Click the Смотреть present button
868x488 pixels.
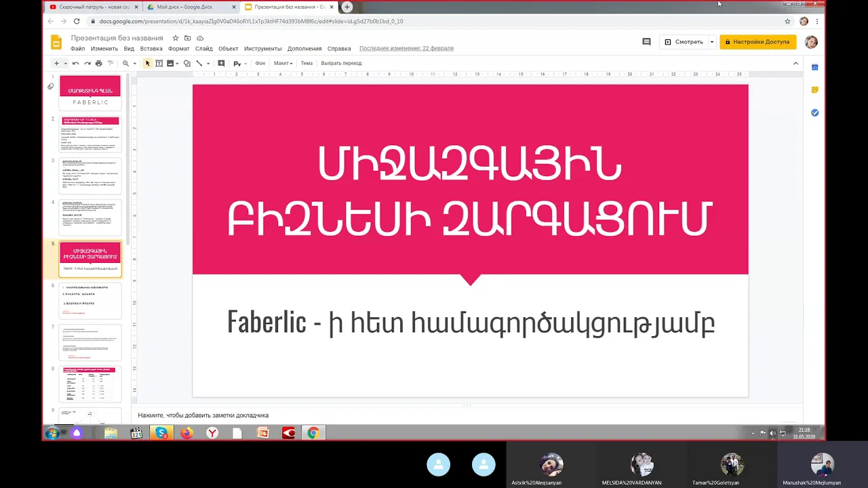(x=684, y=42)
